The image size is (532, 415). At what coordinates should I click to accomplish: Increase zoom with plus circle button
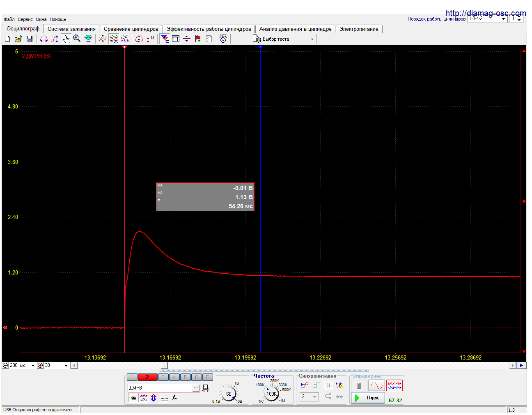(40, 365)
